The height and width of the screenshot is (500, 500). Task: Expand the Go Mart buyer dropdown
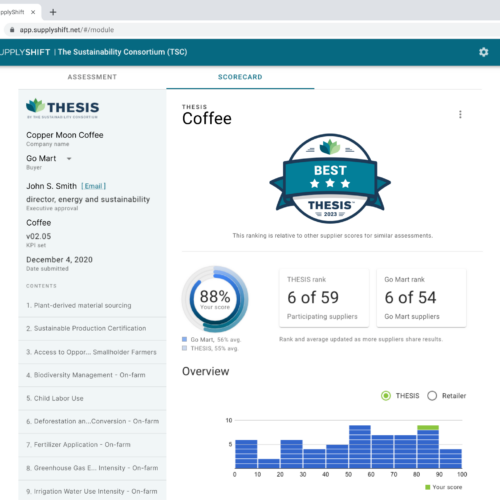(x=69, y=159)
